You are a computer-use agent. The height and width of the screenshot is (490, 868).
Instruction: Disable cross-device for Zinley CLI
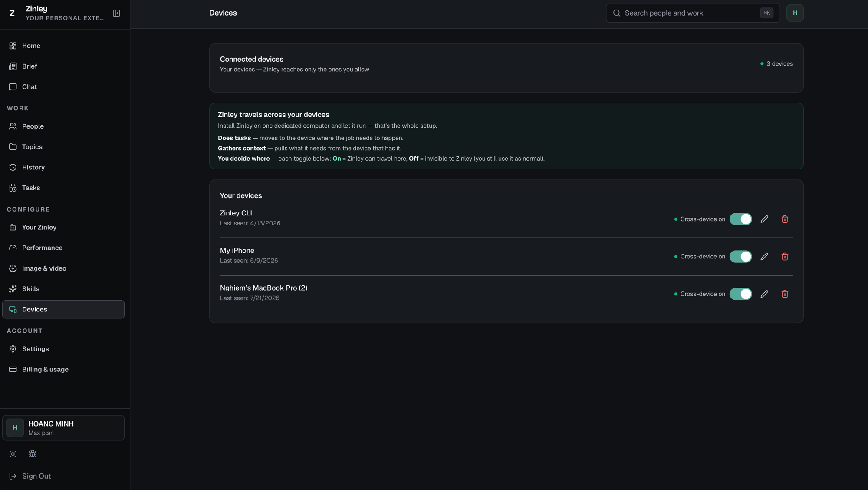740,219
